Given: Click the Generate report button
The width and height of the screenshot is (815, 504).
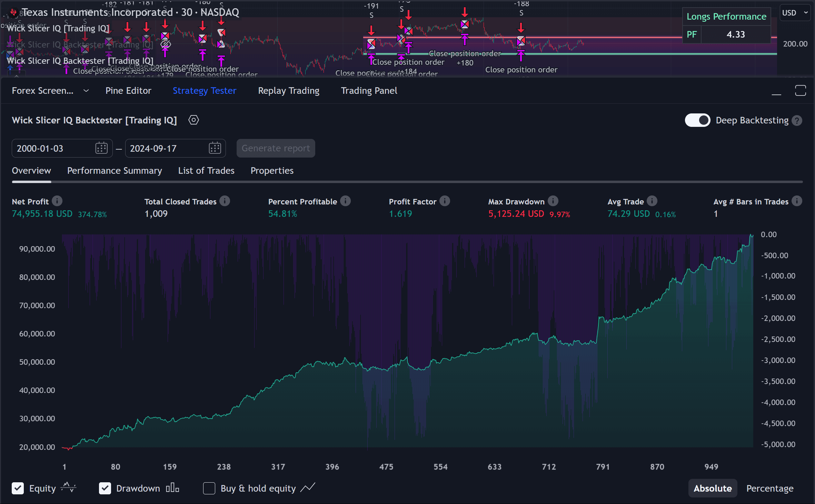Looking at the screenshot, I should tap(276, 148).
